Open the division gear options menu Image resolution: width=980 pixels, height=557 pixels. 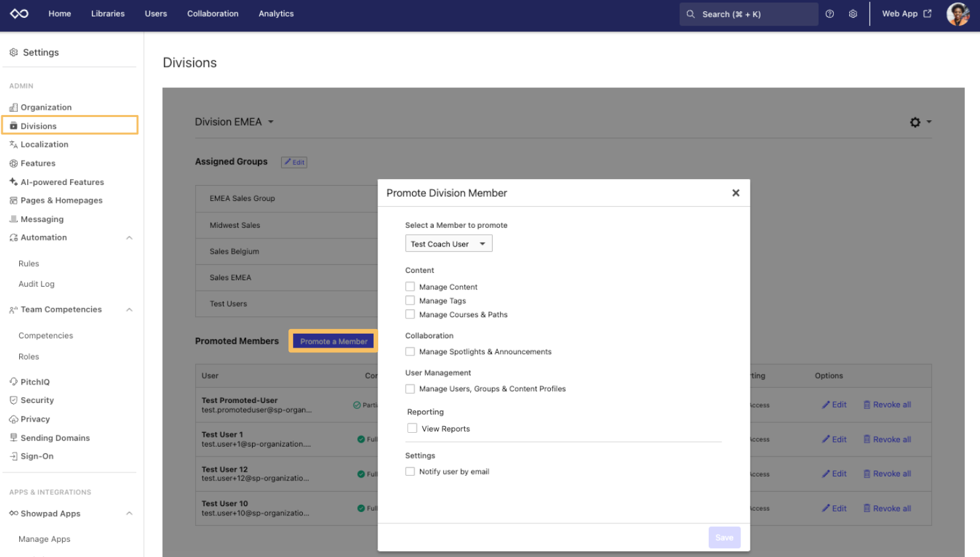(919, 122)
